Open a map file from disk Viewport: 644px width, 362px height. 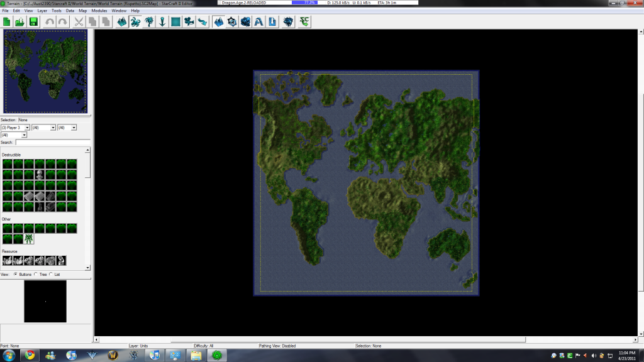[19, 22]
